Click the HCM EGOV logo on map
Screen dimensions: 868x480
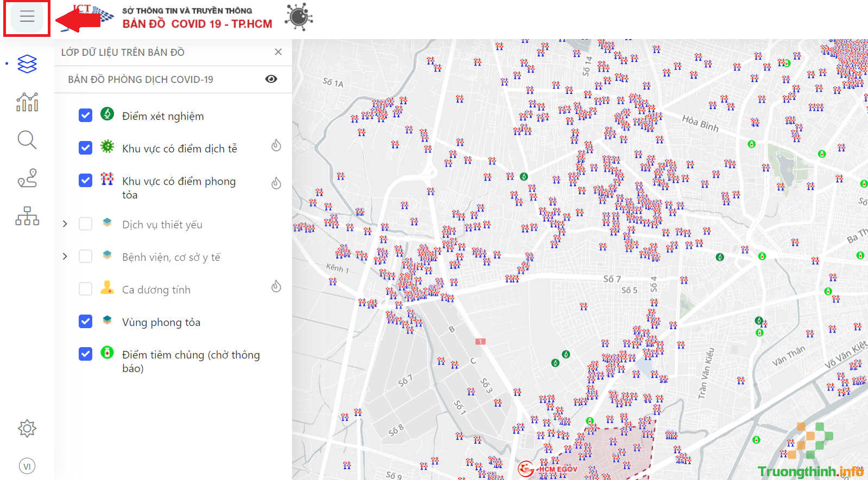pyautogui.click(x=548, y=469)
